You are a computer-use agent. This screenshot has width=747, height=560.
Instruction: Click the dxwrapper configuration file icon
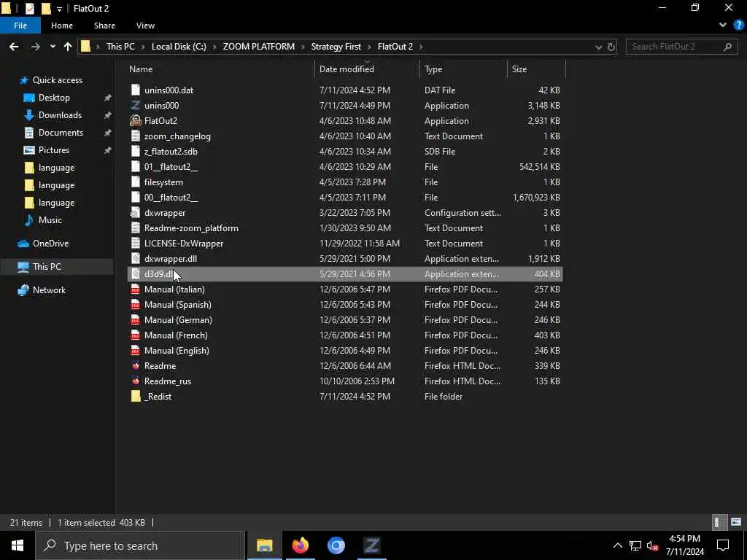point(136,212)
